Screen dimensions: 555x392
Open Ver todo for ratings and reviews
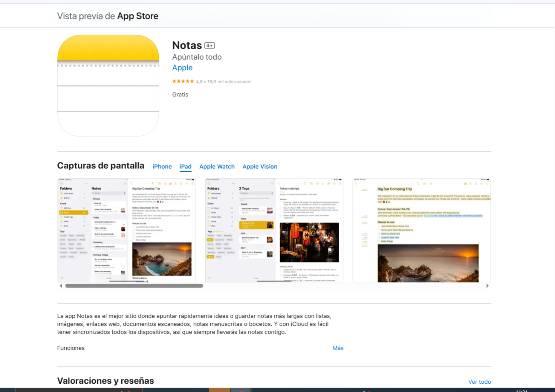pos(480,382)
